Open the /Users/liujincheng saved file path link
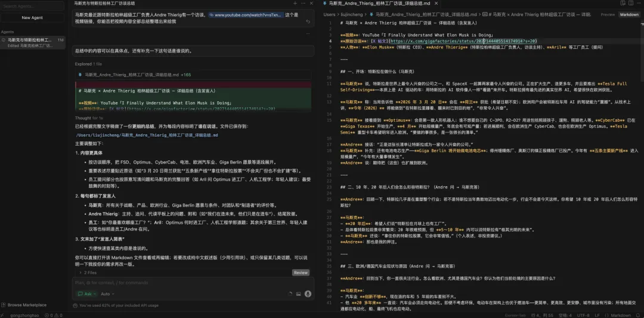Screen dimensions: 644x318 click(x=147, y=135)
